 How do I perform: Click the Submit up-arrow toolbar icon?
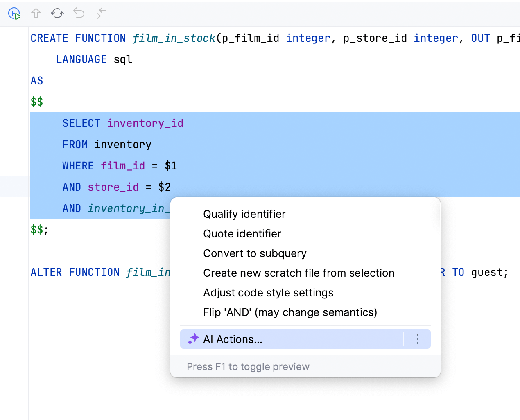(x=36, y=14)
